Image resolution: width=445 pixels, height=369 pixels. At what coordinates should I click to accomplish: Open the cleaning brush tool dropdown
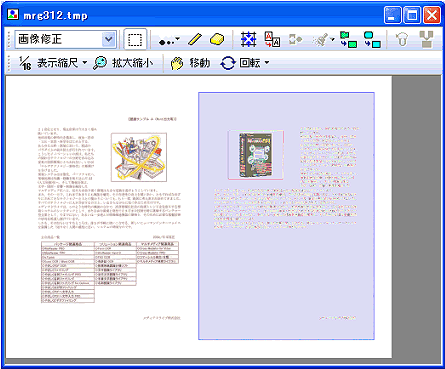pyautogui.click(x=323, y=40)
